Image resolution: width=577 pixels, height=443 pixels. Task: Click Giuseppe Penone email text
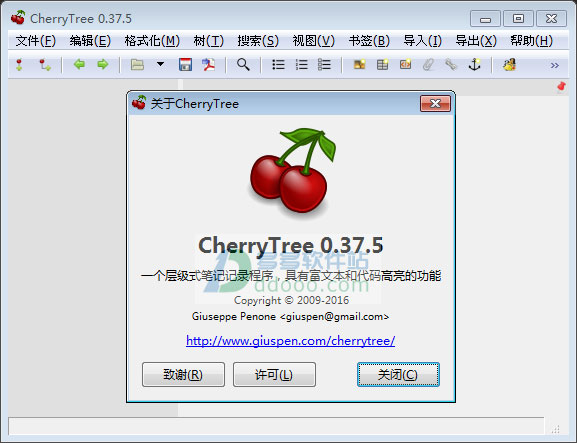pyautogui.click(x=290, y=316)
